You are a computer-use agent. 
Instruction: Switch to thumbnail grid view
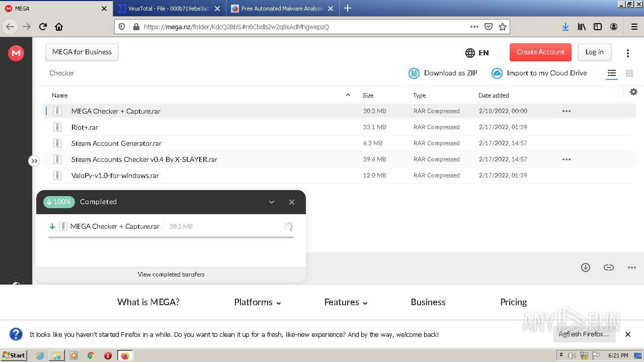(629, 73)
